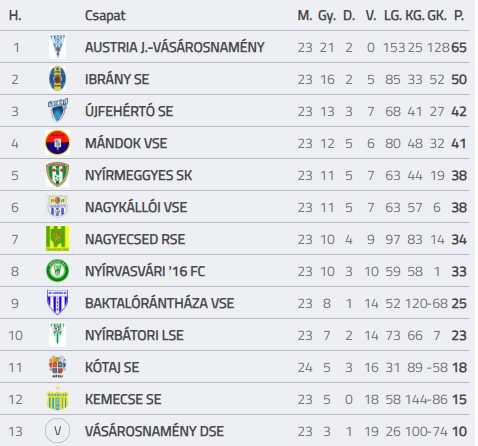Open the Újfehértó SE crest icon
Image resolution: width=478 pixels, height=446 pixels.
coord(57,110)
